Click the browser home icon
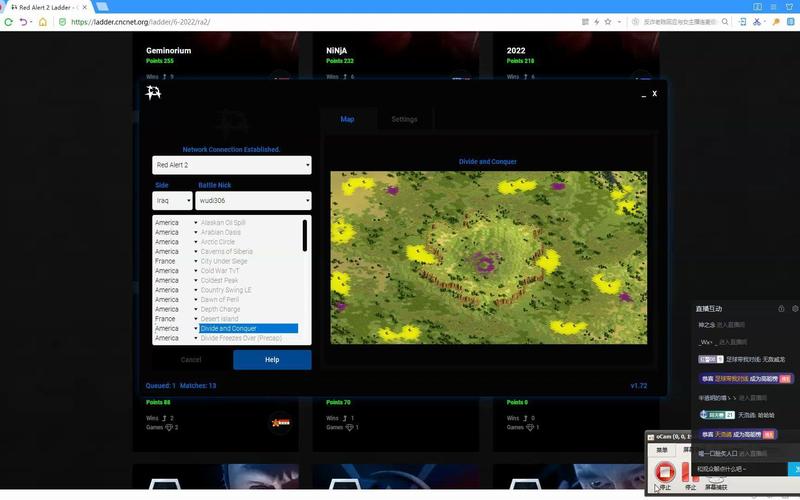The image size is (800, 500). pos(42,22)
